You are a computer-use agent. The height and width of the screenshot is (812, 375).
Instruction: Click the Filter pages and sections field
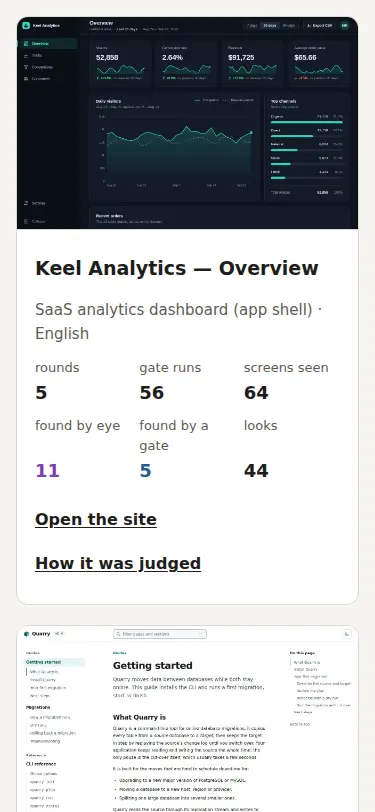(x=160, y=634)
